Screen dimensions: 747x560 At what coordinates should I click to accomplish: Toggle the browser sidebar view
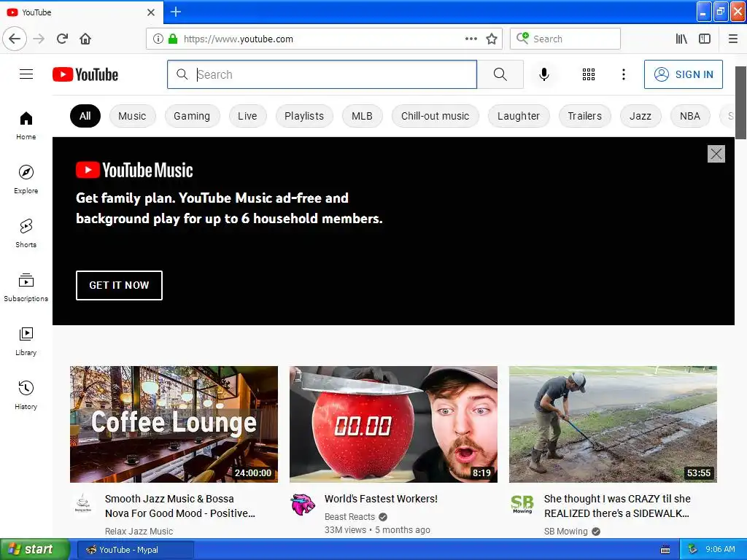tap(705, 39)
